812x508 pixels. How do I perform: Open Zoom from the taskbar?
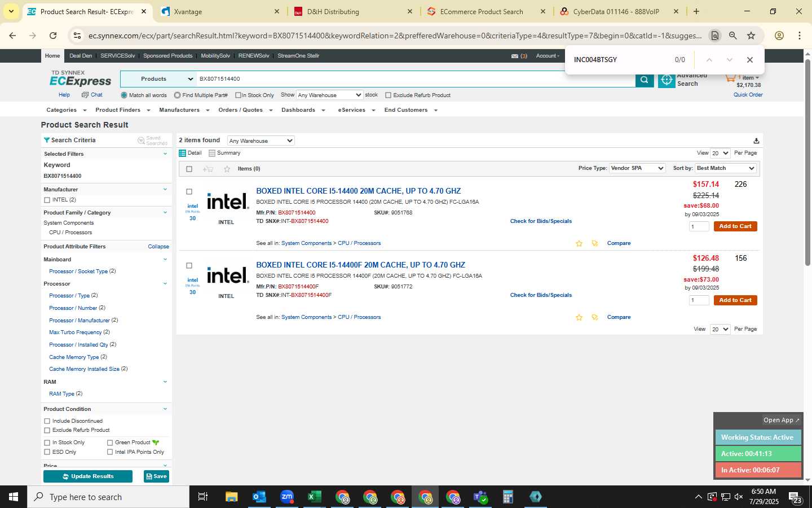(x=287, y=497)
